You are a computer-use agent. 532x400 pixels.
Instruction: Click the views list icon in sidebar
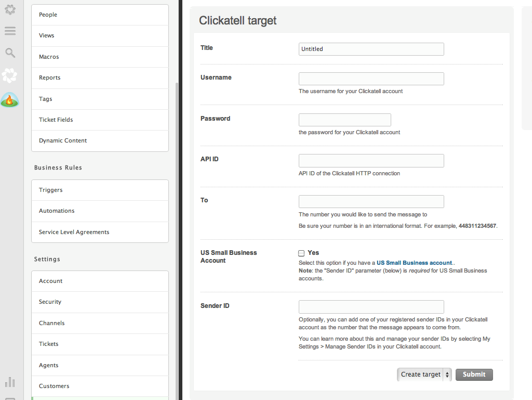[10, 31]
